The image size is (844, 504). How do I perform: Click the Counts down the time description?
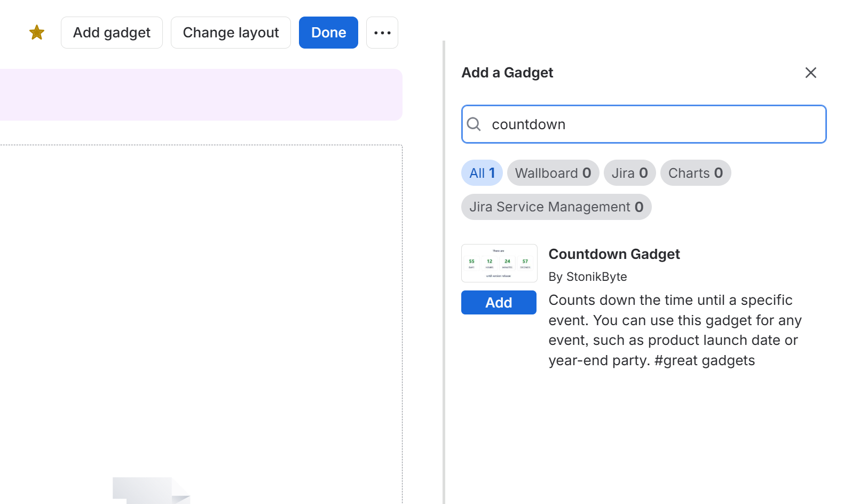[x=675, y=330]
